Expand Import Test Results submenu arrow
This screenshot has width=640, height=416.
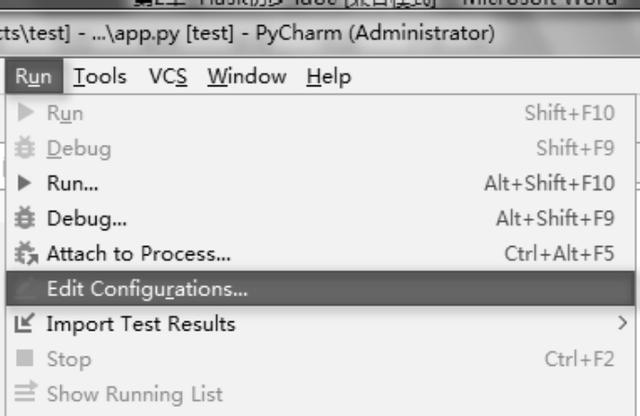click(622, 323)
